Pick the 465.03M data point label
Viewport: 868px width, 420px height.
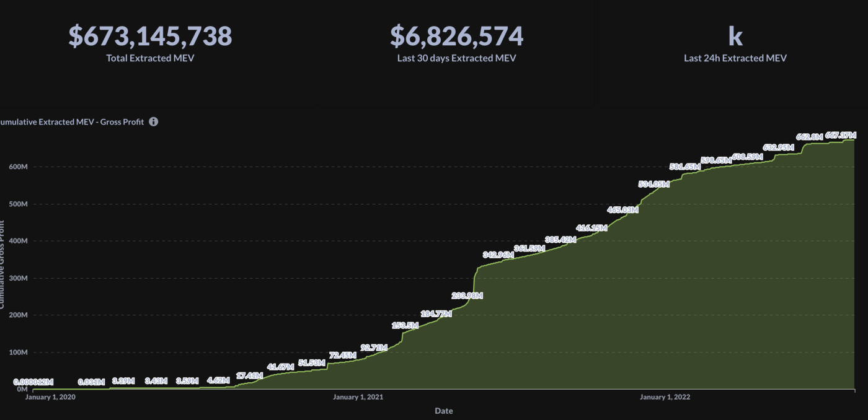tap(622, 209)
